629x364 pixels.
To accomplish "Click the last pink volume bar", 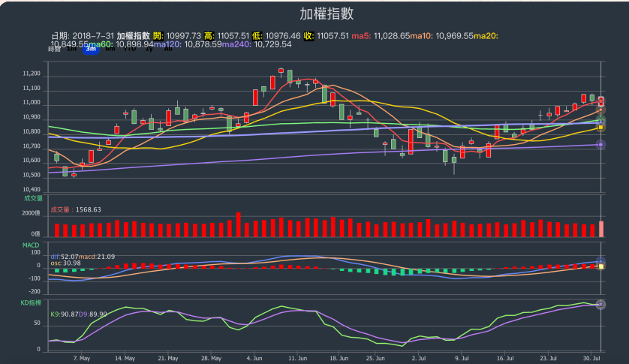I will 600,229.
